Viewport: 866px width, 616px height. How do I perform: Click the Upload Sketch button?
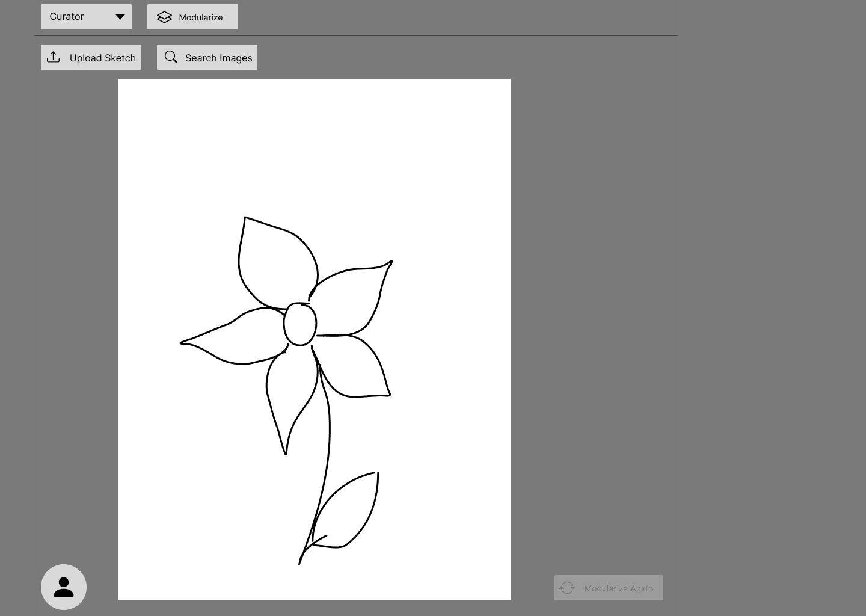tap(91, 57)
